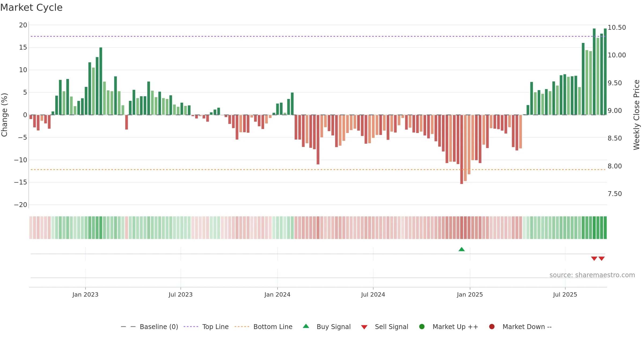Image resolution: width=644 pixels, height=362 pixels.
Task: Select the green buy signal marker near Jan 2025
Action: point(462,249)
